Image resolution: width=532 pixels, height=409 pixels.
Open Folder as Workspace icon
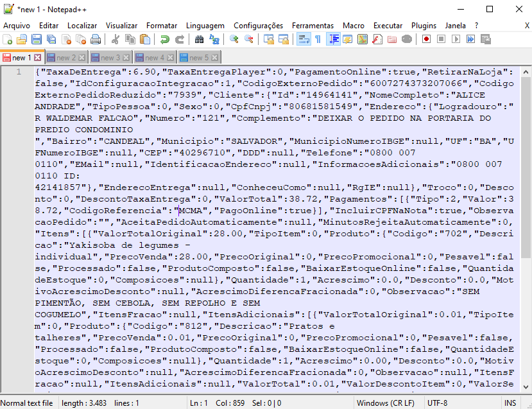click(x=392, y=39)
